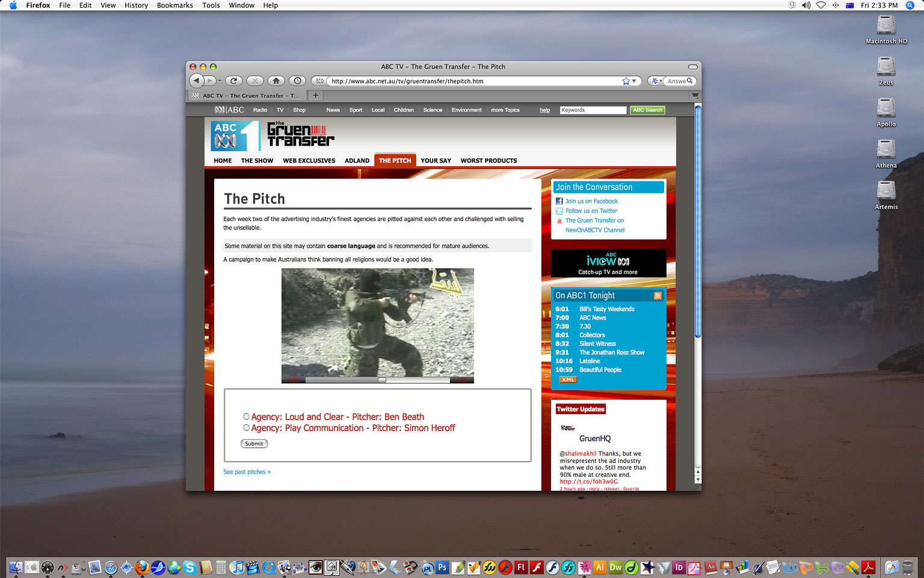
Task: Reload the page with the refresh button
Action: 233,81
